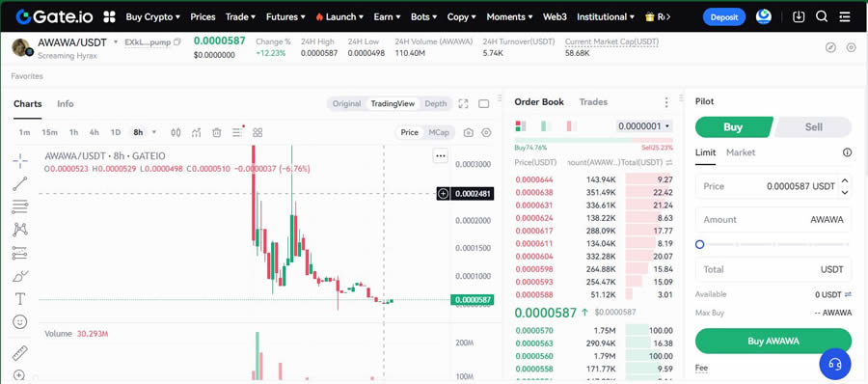The width and height of the screenshot is (868, 384).
Task: Open the search icon in header
Action: (822, 16)
